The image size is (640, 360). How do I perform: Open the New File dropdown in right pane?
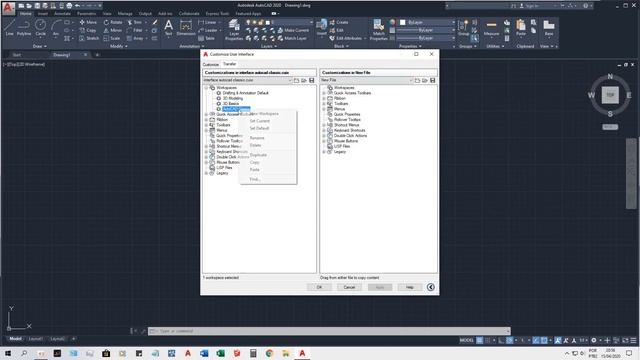click(411, 80)
